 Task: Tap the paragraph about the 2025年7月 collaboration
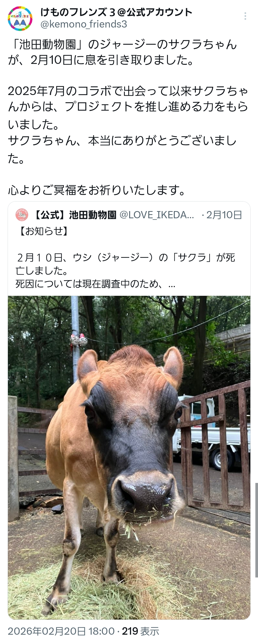coord(128,107)
